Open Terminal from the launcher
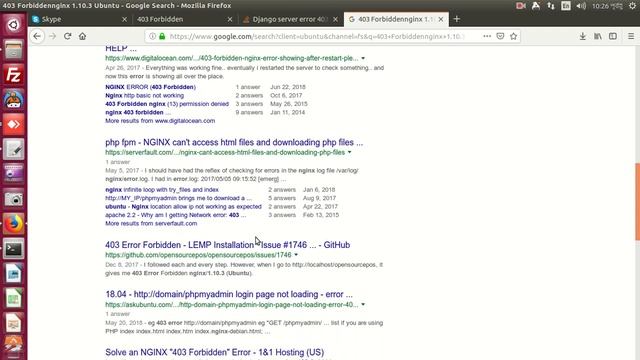This screenshot has width=640, height=360. coord(13,249)
